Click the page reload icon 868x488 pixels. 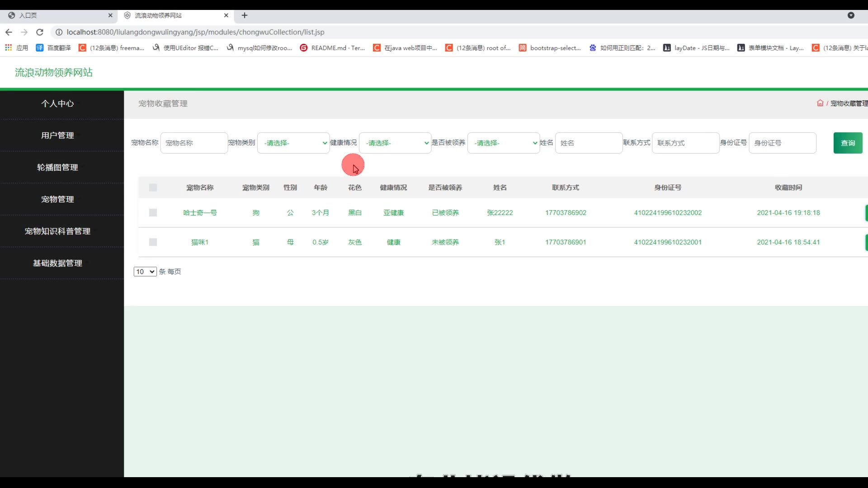pyautogui.click(x=40, y=32)
